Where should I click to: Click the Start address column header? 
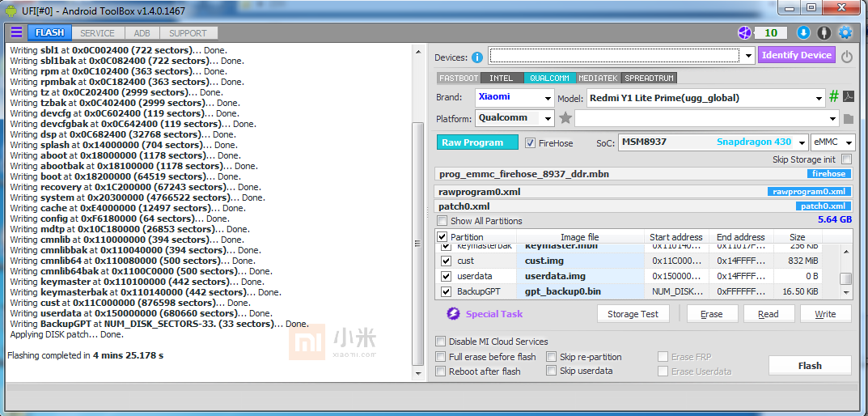(x=676, y=237)
